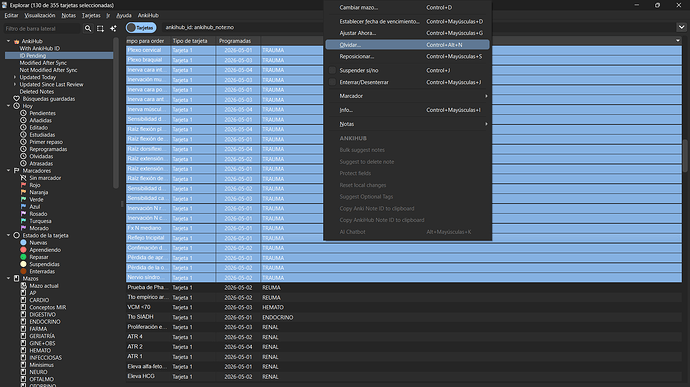Choose Establecer fecha de vencimiento...
This screenshot has height=387, width=690.
click(x=407, y=21)
